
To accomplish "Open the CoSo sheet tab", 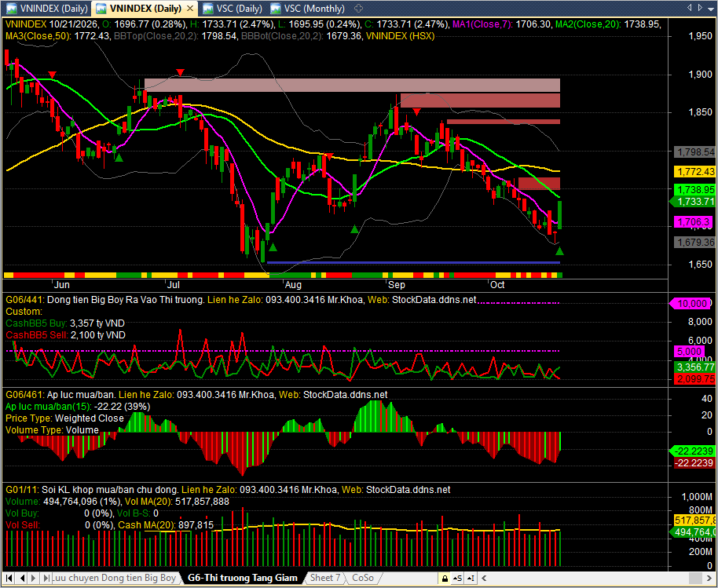I will pyautogui.click(x=363, y=578).
